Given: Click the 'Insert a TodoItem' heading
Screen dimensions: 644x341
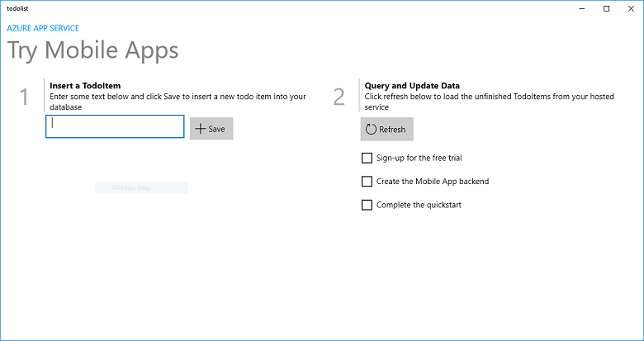Looking at the screenshot, I should point(85,86).
